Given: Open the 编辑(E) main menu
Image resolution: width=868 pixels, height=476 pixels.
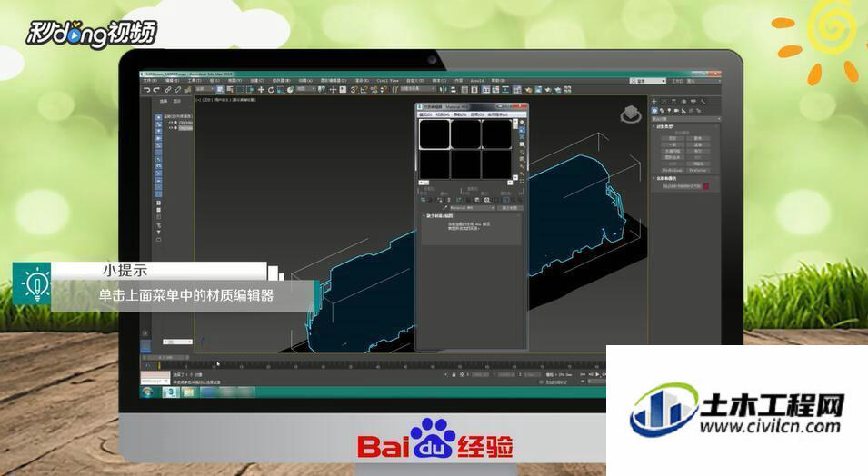Looking at the screenshot, I should (x=172, y=80).
